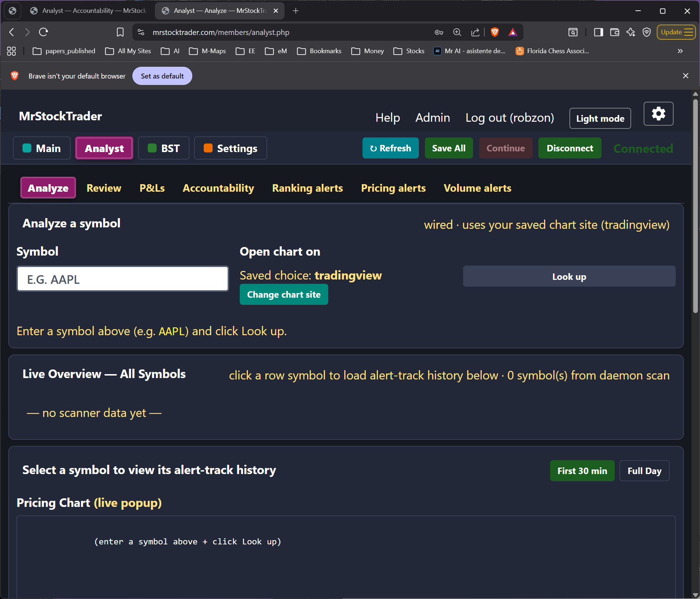700x599 pixels.
Task: View Volume alerts sub-tab
Action: [477, 188]
